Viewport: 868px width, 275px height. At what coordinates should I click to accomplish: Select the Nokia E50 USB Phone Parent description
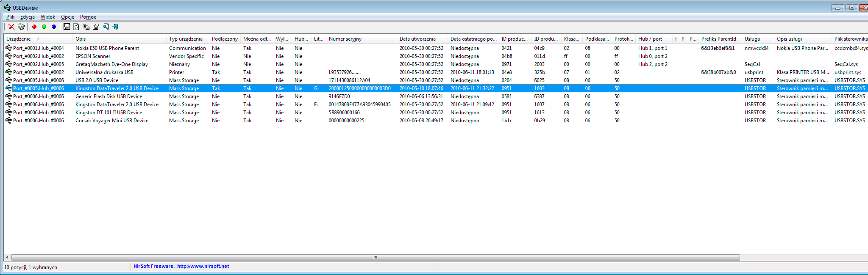(x=107, y=48)
